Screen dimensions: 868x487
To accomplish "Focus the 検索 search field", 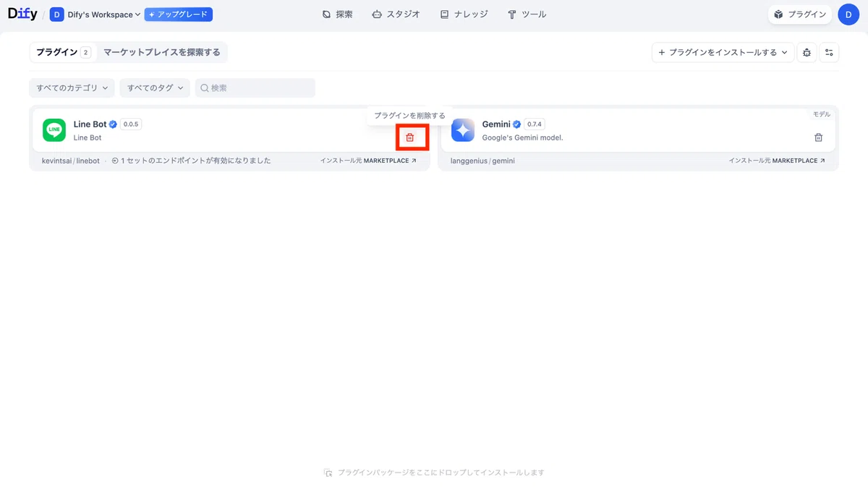I will [255, 88].
